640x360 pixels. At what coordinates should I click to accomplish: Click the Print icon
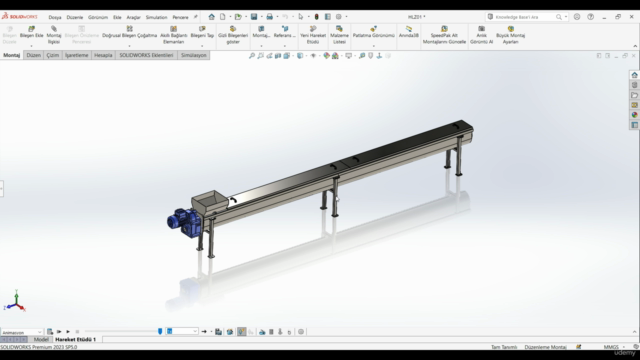tap(269, 17)
